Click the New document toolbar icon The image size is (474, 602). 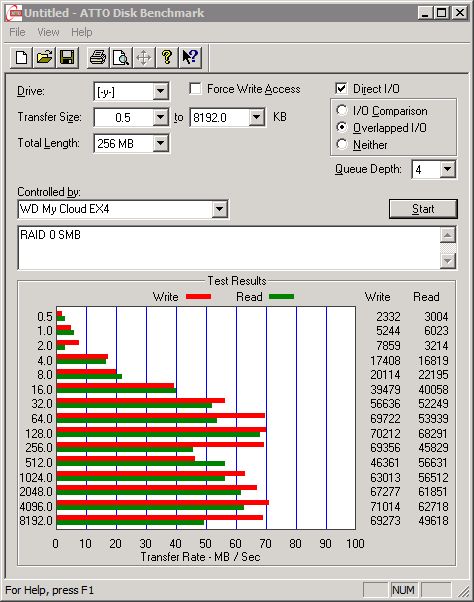coord(21,58)
